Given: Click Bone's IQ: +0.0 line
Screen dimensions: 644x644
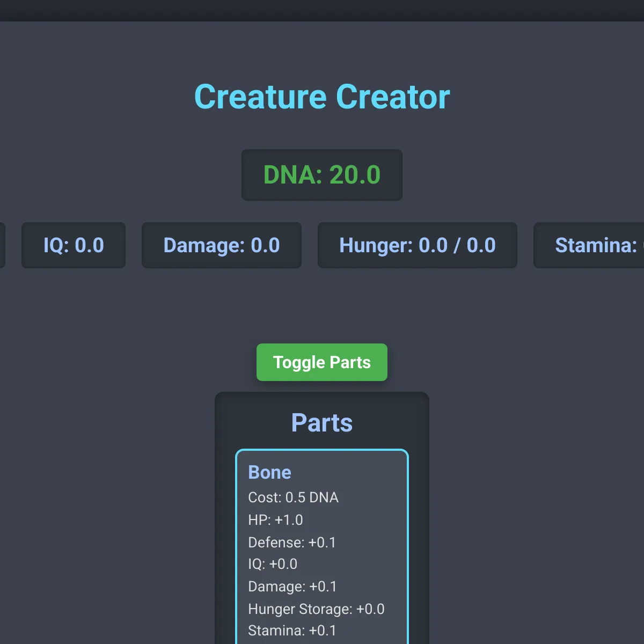Looking at the screenshot, I should pos(273,564).
